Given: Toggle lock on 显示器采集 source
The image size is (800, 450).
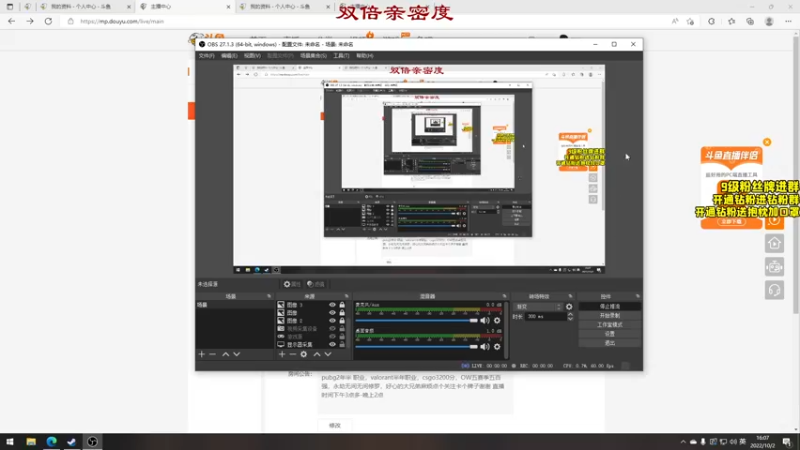Looking at the screenshot, I should click(x=342, y=344).
